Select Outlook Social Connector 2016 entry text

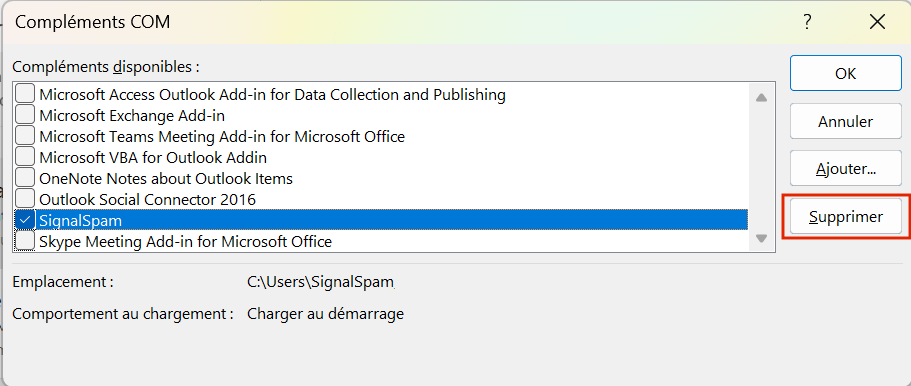(x=148, y=199)
